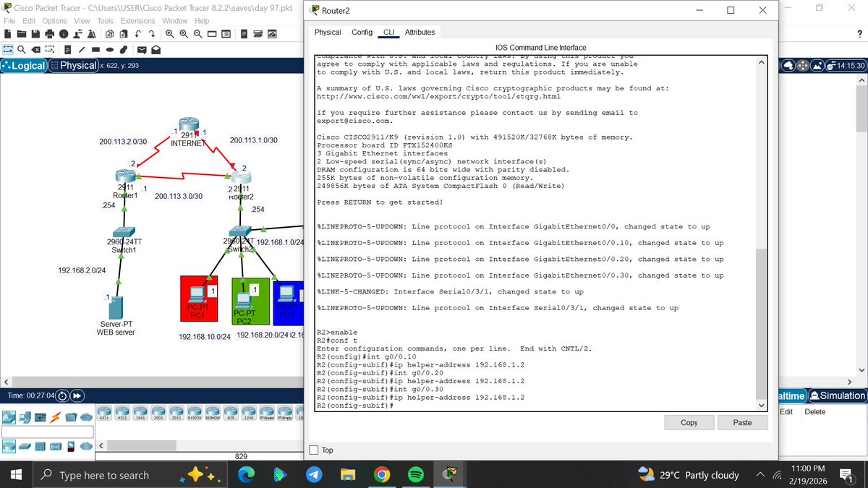Click device palette left scroll arrow
This screenshot has height=488, width=868.
(x=101, y=446)
